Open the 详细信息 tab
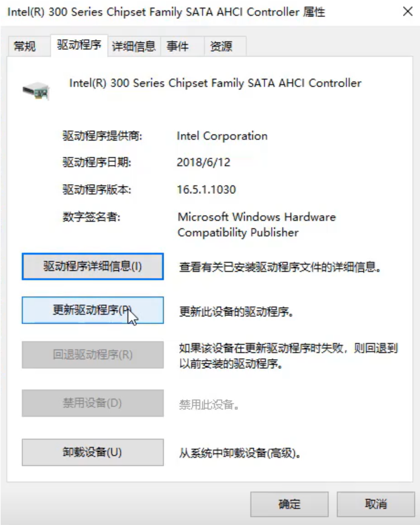Viewport: 420px width, 525px height. pyautogui.click(x=134, y=46)
